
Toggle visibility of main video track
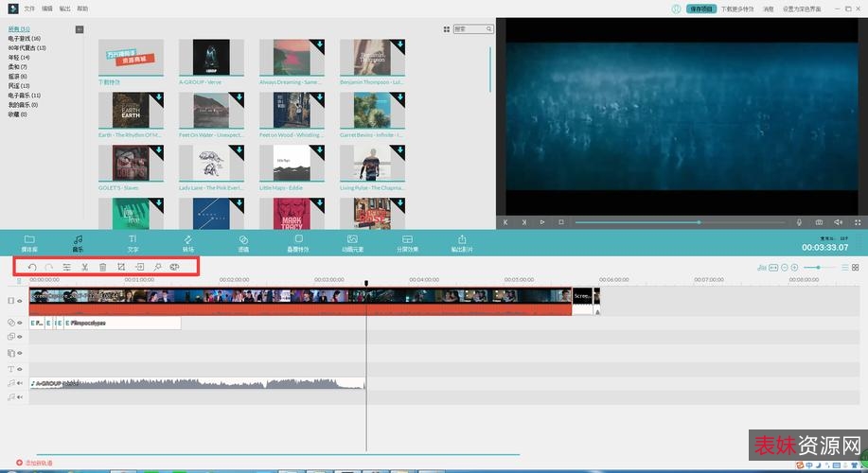tap(19, 301)
